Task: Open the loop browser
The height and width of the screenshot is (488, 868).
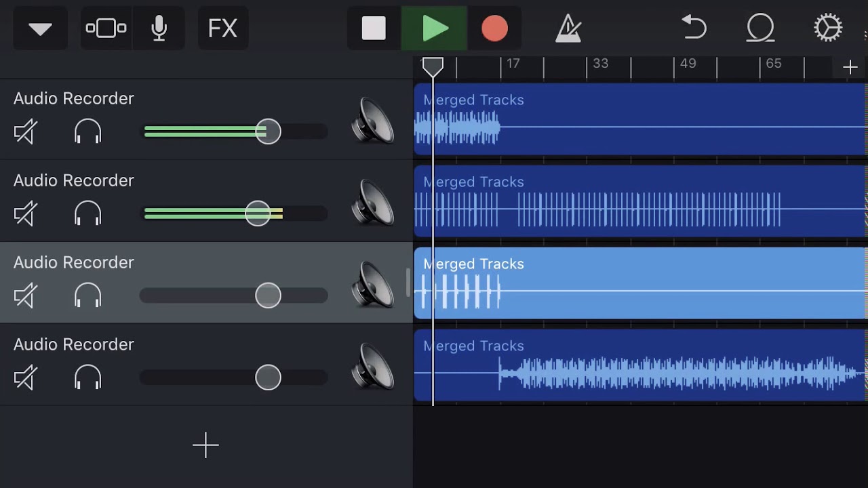Action: [760, 28]
